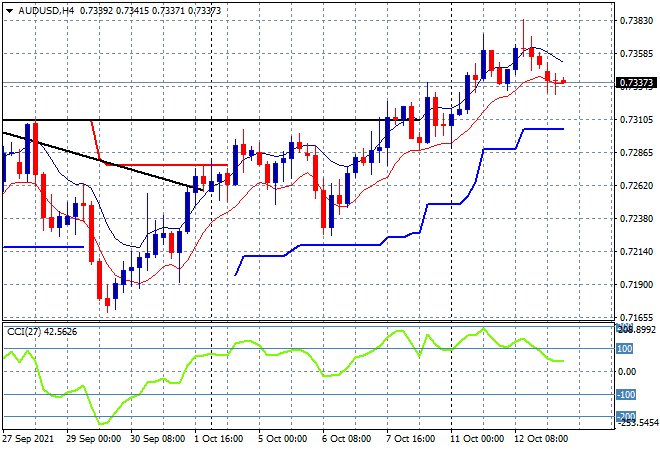Click the OHLC values 0.73392 0.73415 0.73371 0.73373

(150, 11)
